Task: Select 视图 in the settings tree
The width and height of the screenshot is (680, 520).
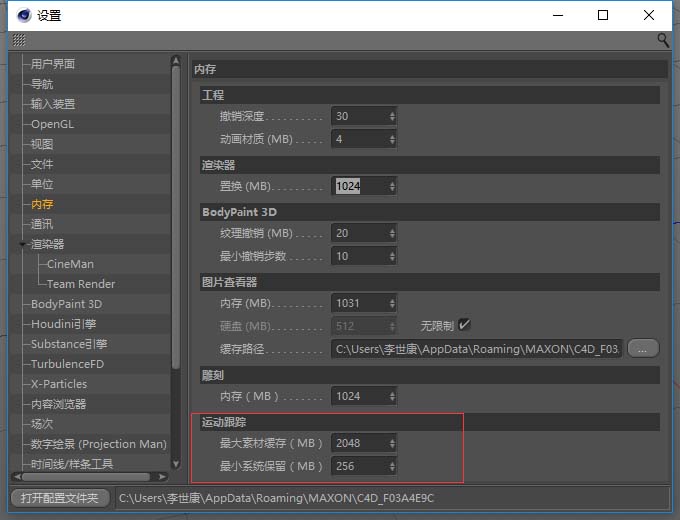Action: [42, 144]
